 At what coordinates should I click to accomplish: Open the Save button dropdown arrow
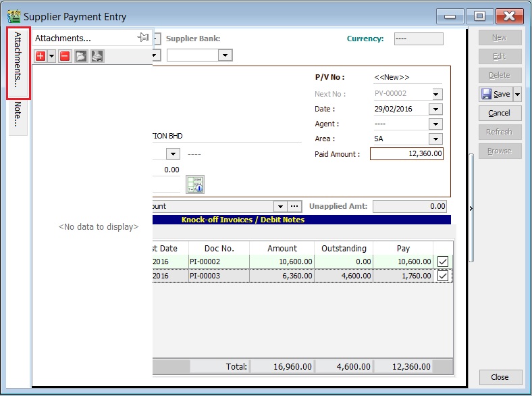pos(517,94)
